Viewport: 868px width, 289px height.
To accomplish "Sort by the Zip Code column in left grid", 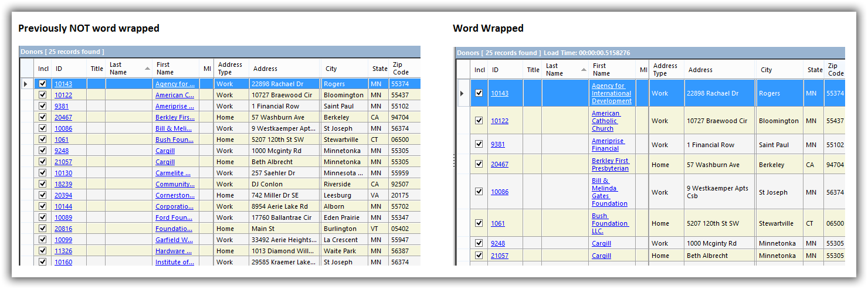I will (401, 69).
